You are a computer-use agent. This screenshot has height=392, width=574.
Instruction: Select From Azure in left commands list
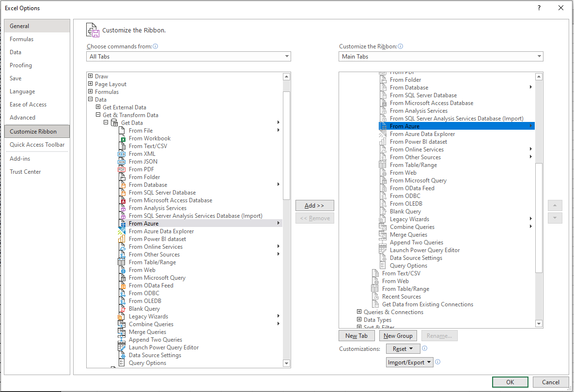200,224
